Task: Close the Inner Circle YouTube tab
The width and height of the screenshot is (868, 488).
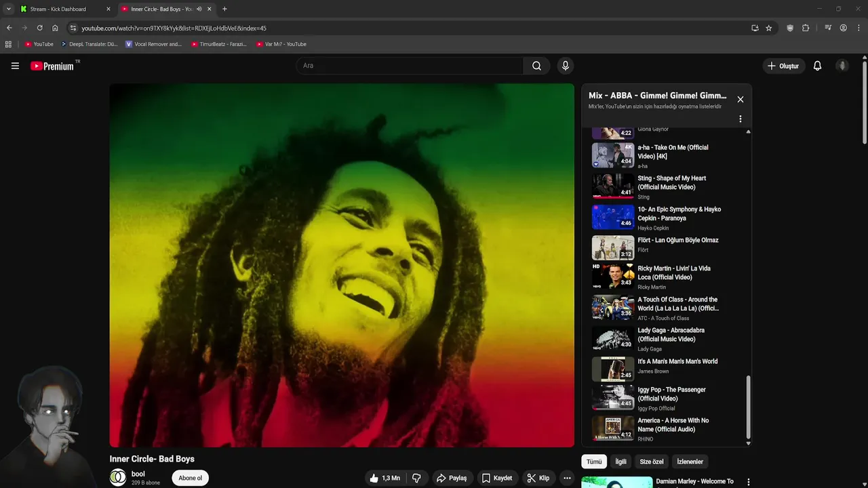Action: click(x=209, y=9)
